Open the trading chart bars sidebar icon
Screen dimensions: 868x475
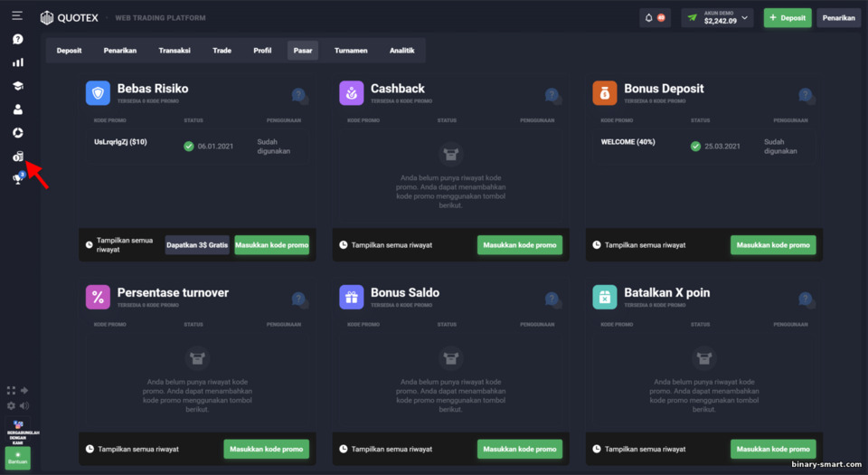[18, 62]
